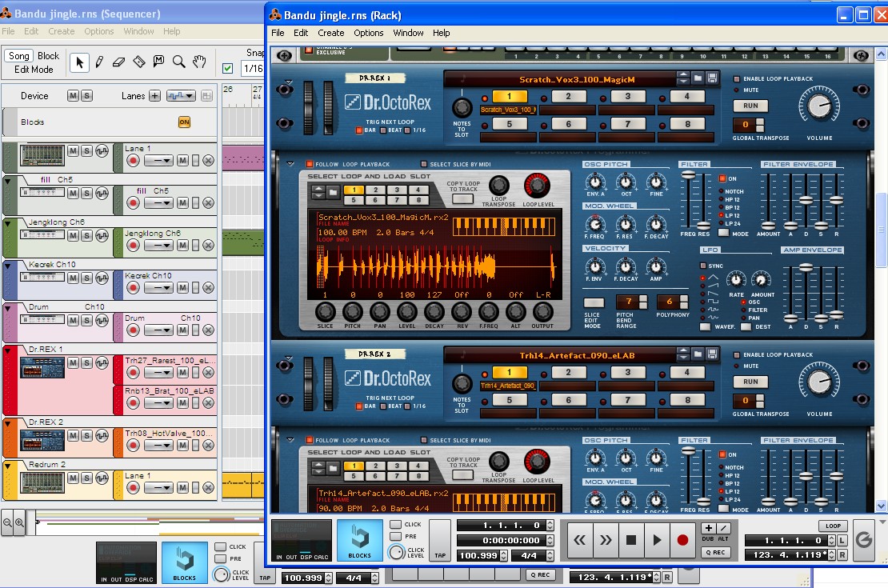Adjust the Loop Level knob on Dr.OctoRex 1
Image resolution: width=888 pixels, height=588 pixels.
click(536, 185)
